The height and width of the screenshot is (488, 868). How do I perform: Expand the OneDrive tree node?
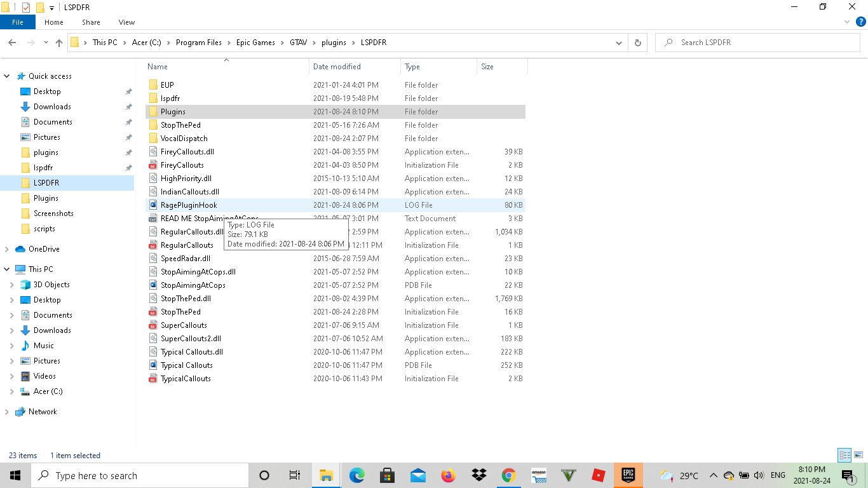coord(7,249)
